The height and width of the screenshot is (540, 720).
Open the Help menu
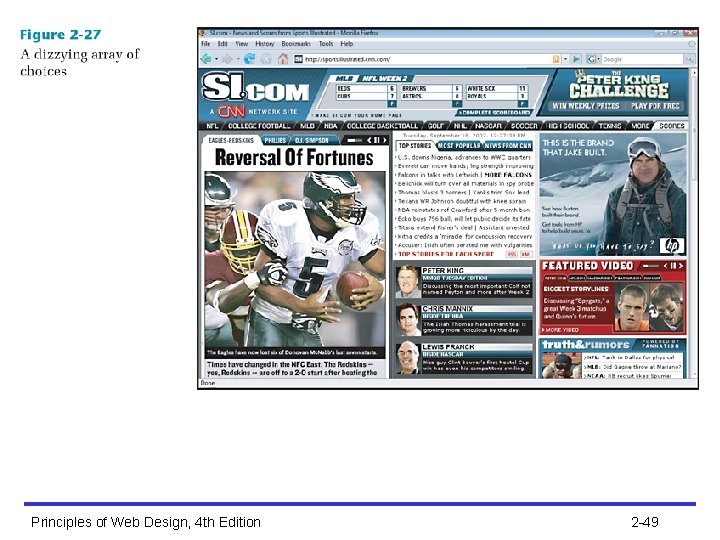(347, 44)
